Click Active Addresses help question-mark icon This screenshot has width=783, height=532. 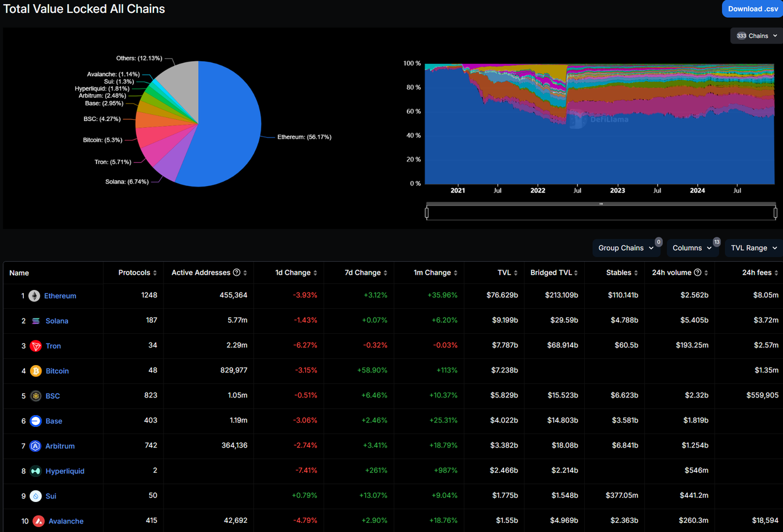pyautogui.click(x=237, y=273)
